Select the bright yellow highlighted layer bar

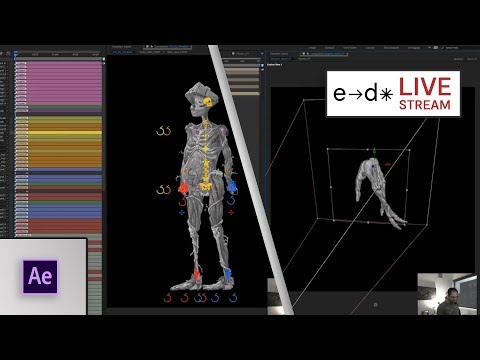(59, 133)
